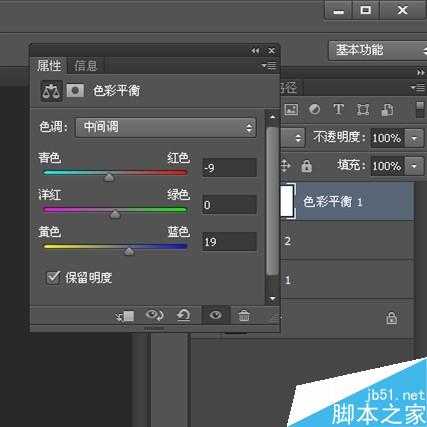Open the Properties panel flyout menu
The image size is (427, 427).
coord(269,66)
